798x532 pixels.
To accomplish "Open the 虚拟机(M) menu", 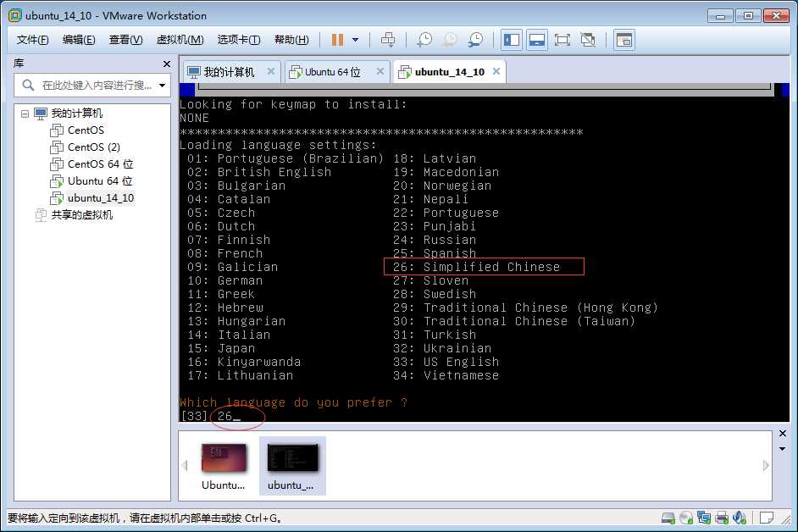I will [180, 40].
